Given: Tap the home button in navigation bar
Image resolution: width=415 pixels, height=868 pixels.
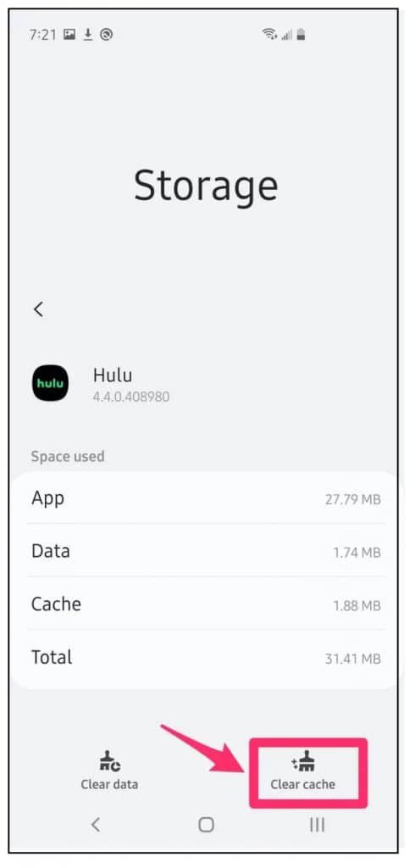Looking at the screenshot, I should point(207,825).
